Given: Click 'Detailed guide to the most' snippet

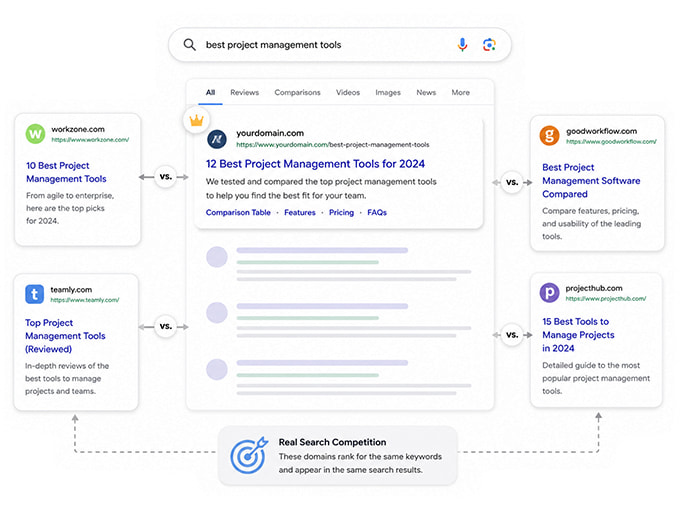Looking at the screenshot, I should [596, 378].
